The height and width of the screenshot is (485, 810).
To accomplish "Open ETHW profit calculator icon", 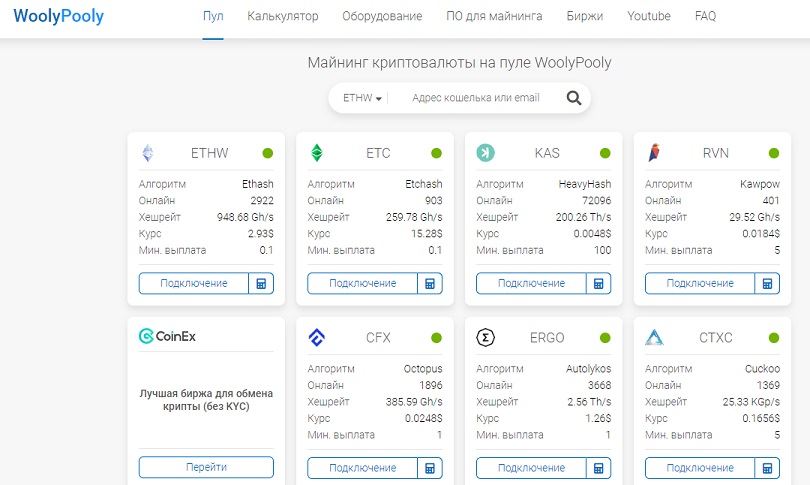I will 261,284.
